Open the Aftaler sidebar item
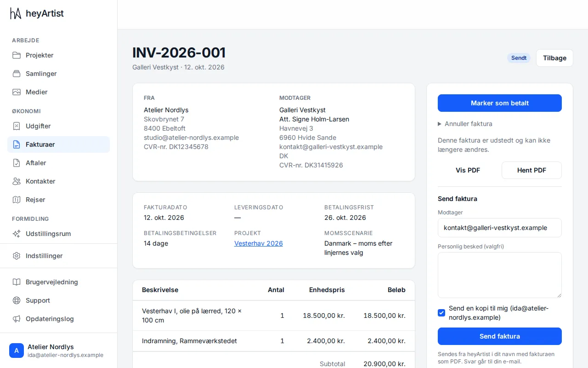 coord(59,163)
